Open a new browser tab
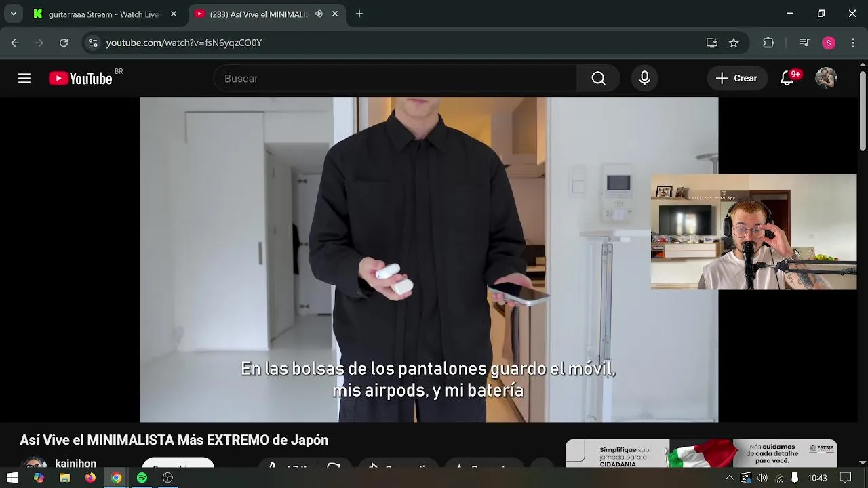Image resolution: width=868 pixels, height=488 pixels. [x=359, y=14]
